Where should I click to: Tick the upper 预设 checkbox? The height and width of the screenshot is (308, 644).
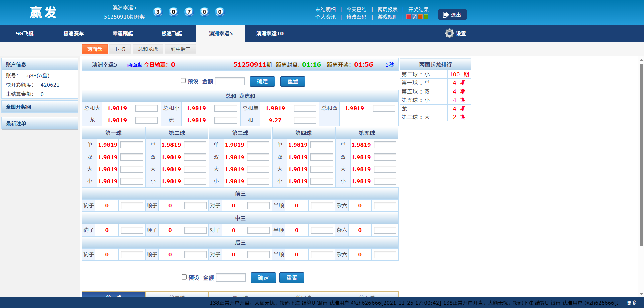(x=183, y=81)
